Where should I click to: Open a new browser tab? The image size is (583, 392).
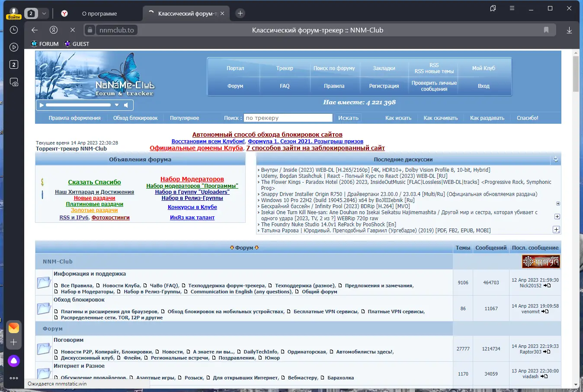coord(240,13)
